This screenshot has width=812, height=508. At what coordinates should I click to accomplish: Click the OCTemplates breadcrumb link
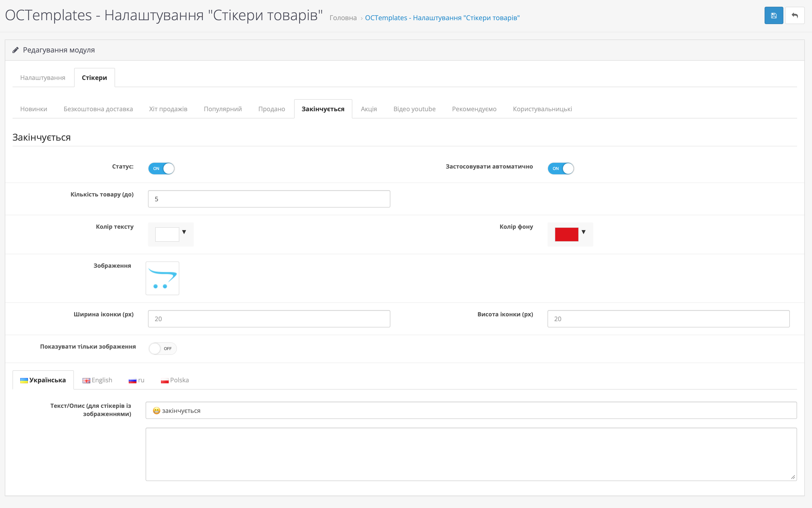tap(442, 18)
